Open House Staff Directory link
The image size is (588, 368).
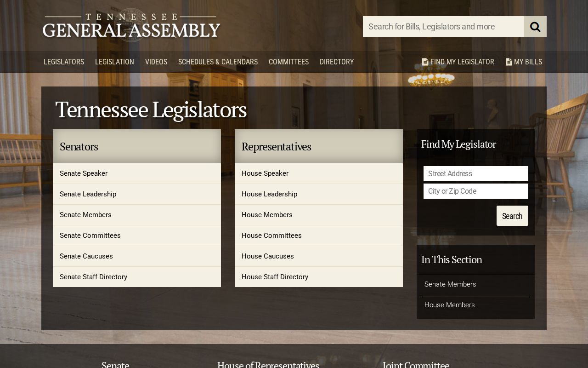coord(319,277)
